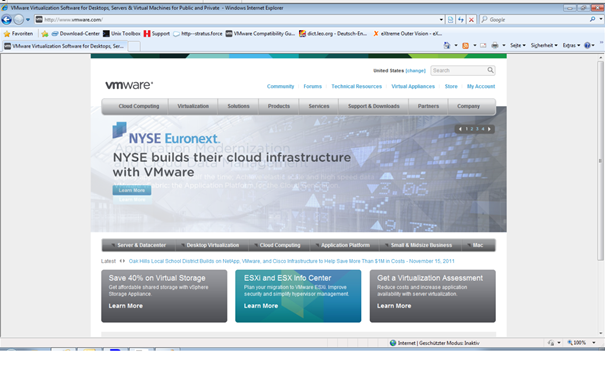The image size is (605, 378).
Task: Open the Home button dropdown arrow
Action: click(x=456, y=46)
